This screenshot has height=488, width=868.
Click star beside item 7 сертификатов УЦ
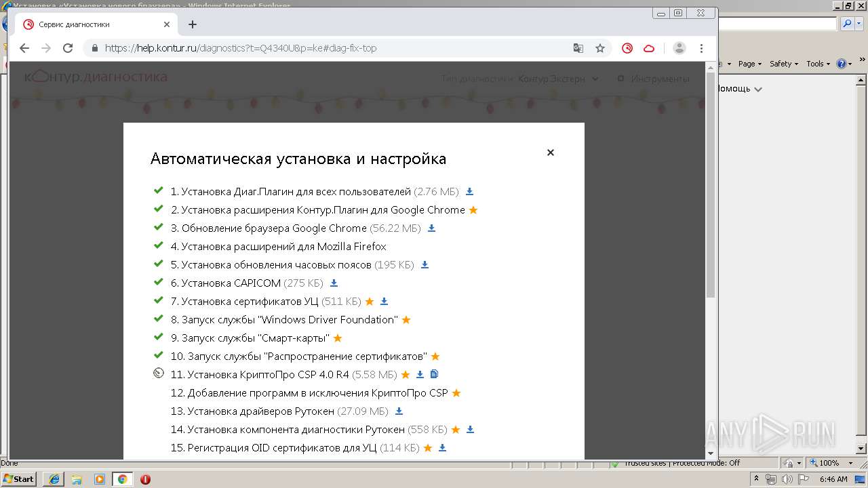pos(370,302)
